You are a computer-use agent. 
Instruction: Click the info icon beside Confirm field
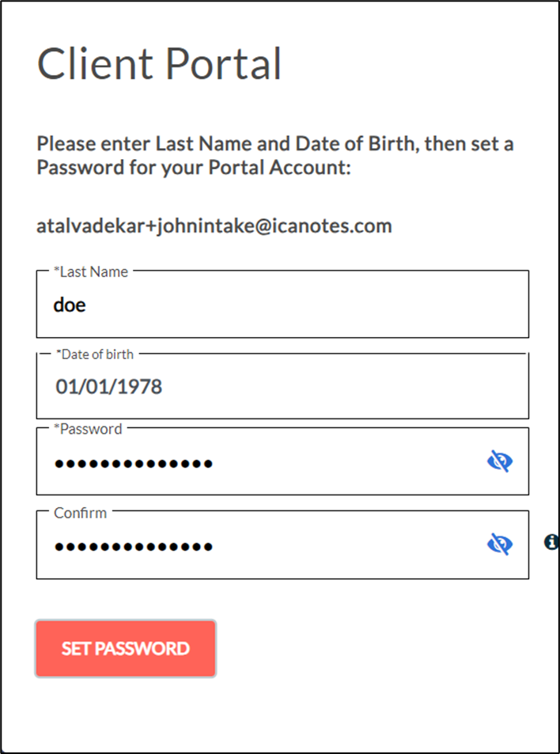click(x=551, y=542)
